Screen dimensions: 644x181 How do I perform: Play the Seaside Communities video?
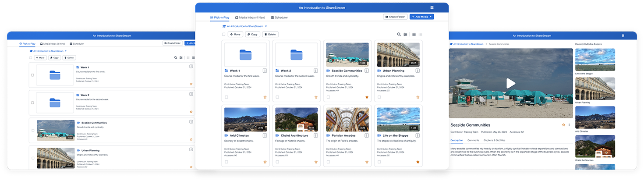click(511, 83)
